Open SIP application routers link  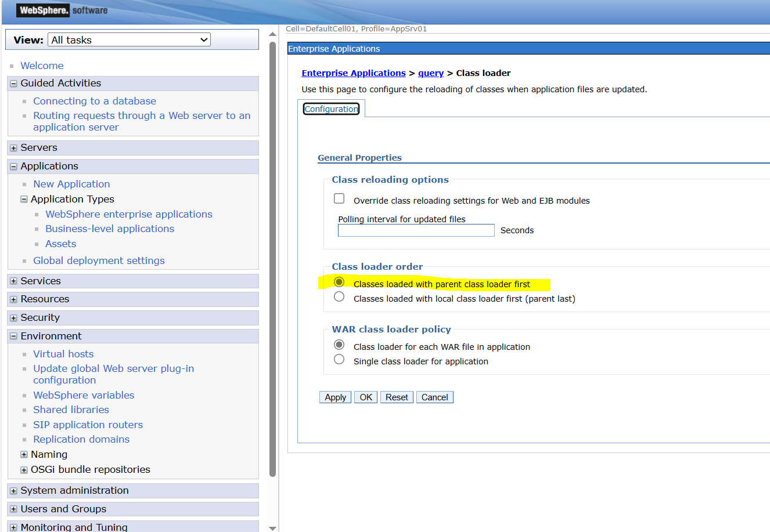point(88,425)
